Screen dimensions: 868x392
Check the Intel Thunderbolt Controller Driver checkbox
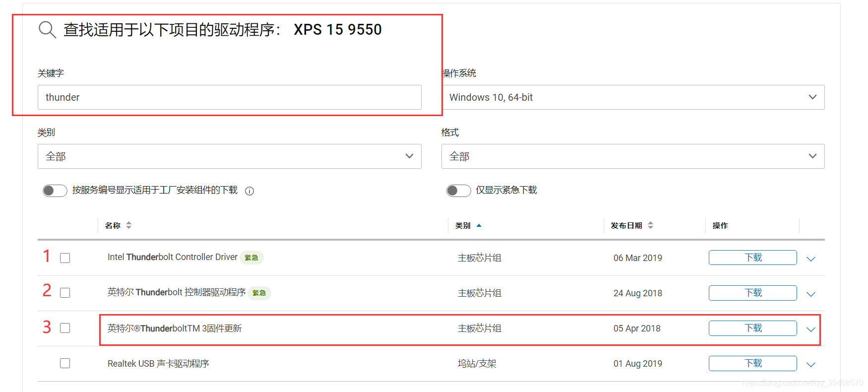pyautogui.click(x=65, y=258)
